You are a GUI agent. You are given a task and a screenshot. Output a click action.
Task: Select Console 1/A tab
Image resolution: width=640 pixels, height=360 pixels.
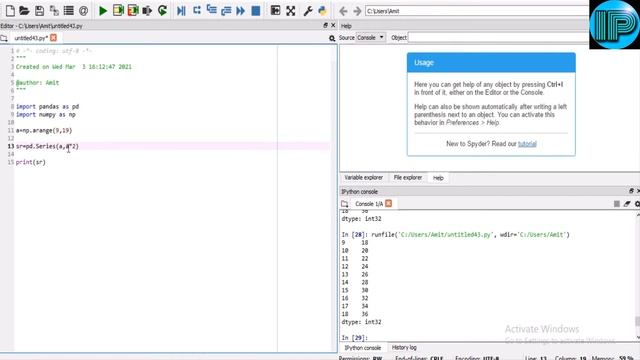pyautogui.click(x=369, y=204)
